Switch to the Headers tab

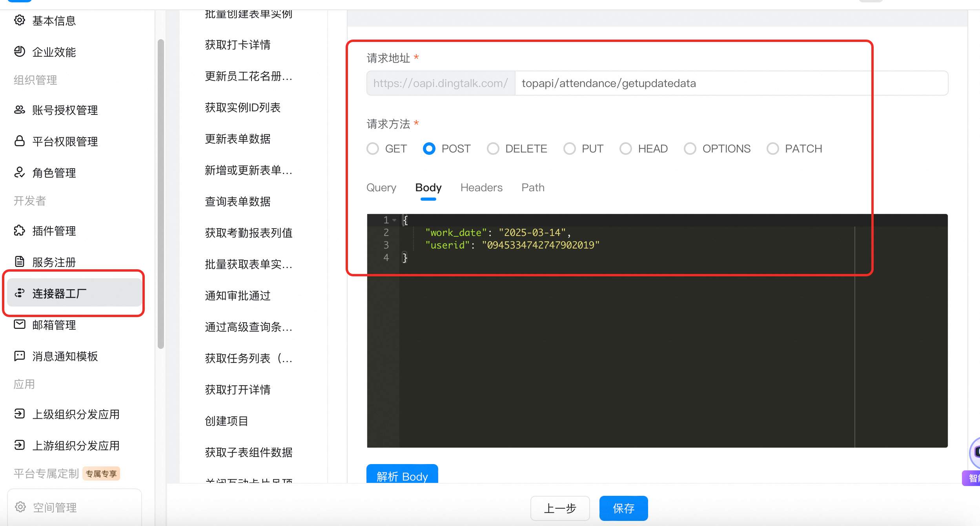click(x=481, y=188)
